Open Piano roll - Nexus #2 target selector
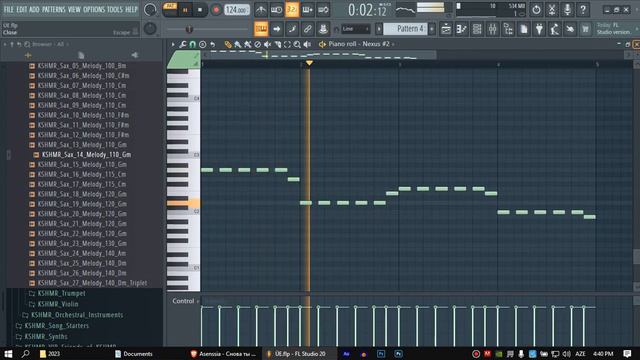The image size is (640, 360). [359, 44]
